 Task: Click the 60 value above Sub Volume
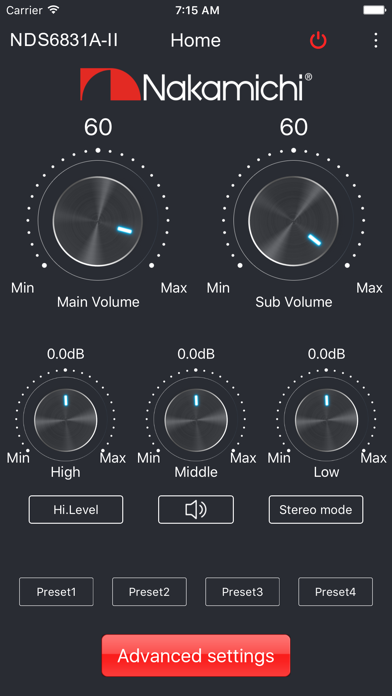pyautogui.click(x=293, y=127)
